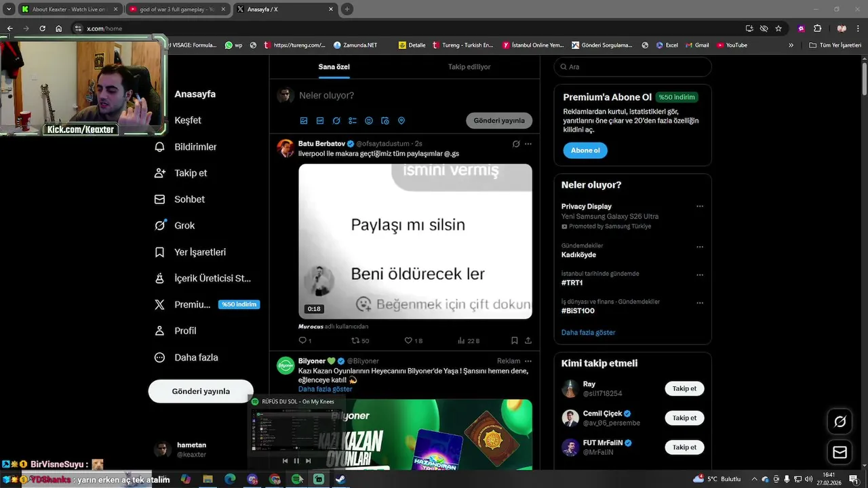Open more options on Batu Berbatov post

tap(528, 144)
